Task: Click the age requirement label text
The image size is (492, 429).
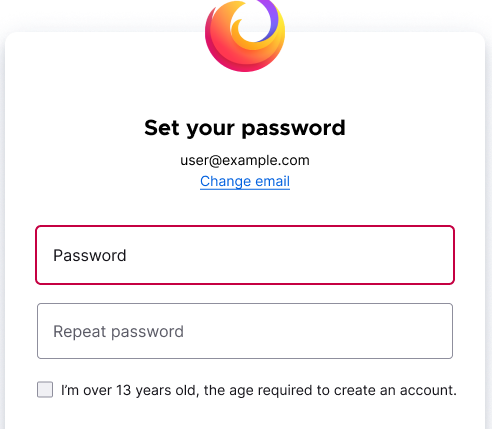Action: coord(259,390)
